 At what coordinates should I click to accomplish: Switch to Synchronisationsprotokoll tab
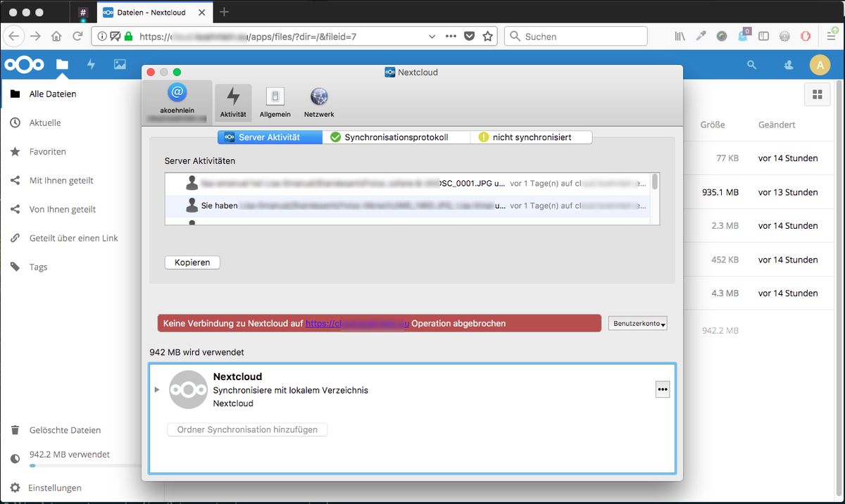tap(396, 137)
